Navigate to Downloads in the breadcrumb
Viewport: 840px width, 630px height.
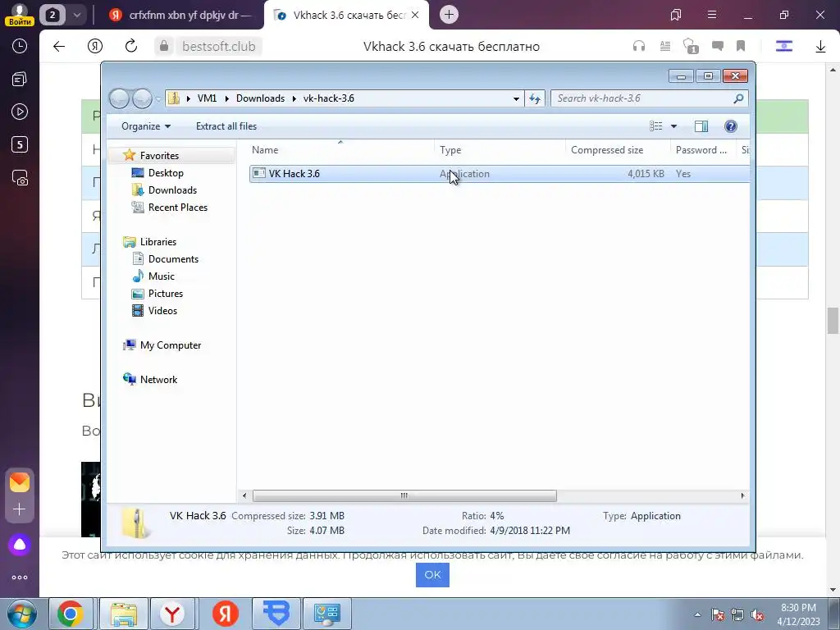[x=260, y=98]
